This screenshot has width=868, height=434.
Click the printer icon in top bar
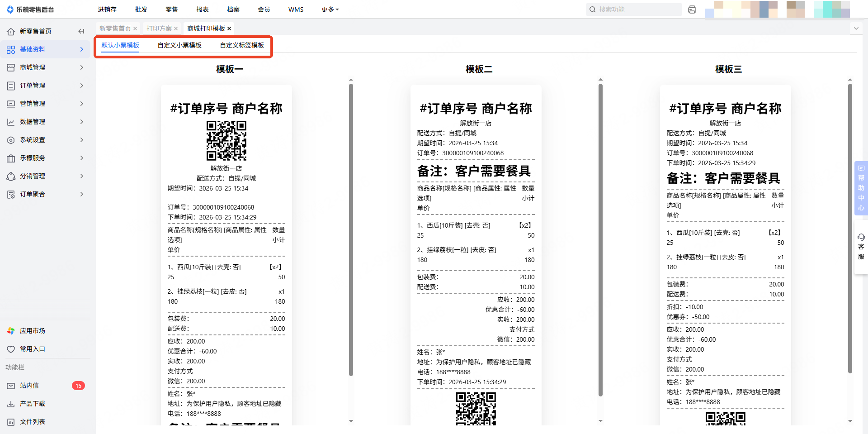[x=692, y=10]
